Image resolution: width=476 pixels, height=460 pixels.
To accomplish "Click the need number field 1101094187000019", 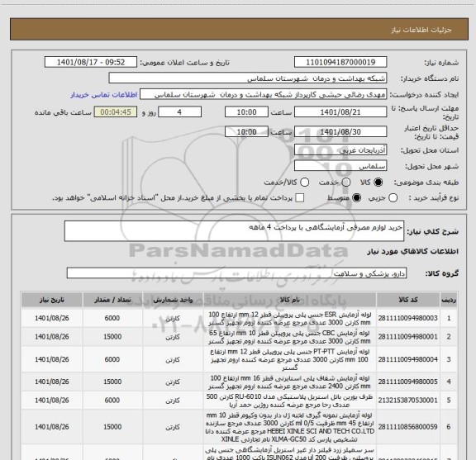I will coord(340,62).
